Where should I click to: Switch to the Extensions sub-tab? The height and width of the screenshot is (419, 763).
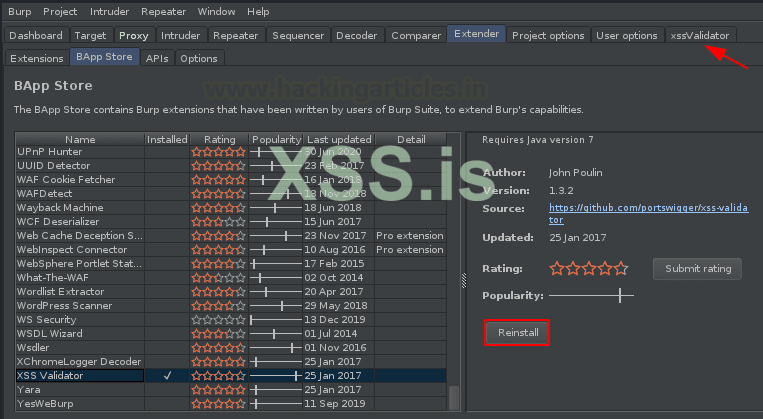tap(36, 58)
